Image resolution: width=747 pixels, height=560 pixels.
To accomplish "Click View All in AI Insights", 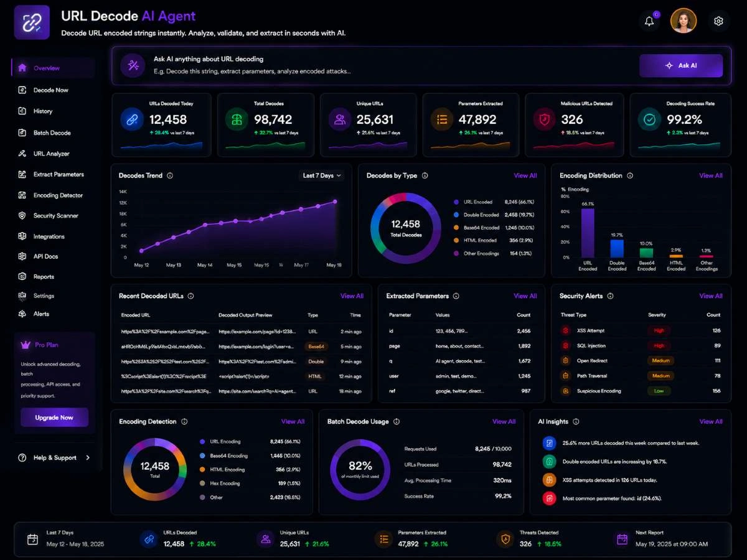I will 710,422.
